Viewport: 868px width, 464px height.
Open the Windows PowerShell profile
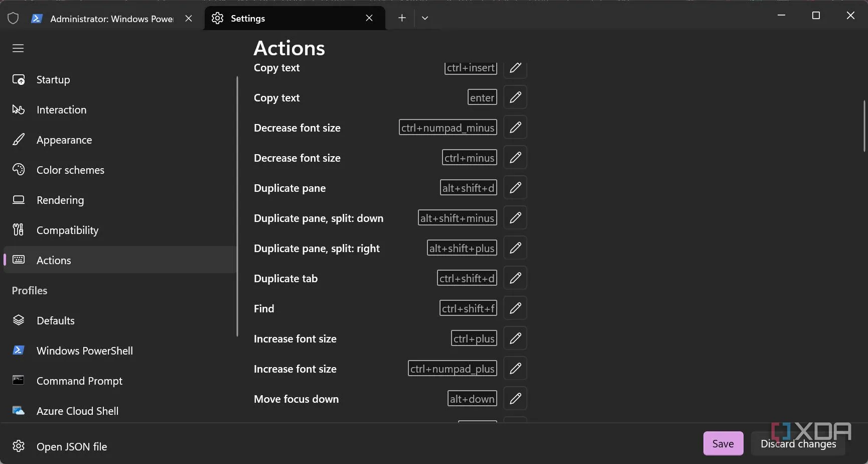coord(84,351)
